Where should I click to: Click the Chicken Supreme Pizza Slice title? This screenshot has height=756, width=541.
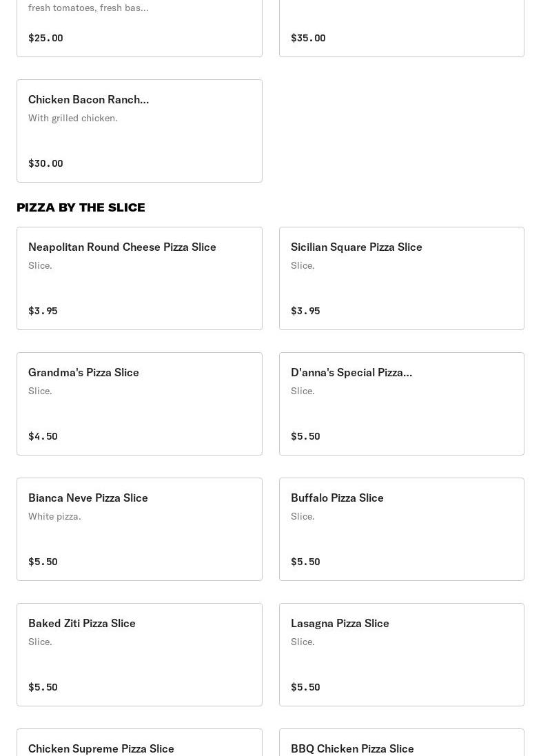[101, 748]
